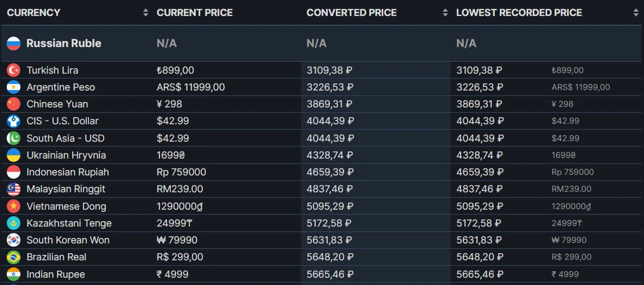Click the Turkish Lira flag icon
Image resolution: width=644 pixels, height=285 pixels.
tap(14, 70)
